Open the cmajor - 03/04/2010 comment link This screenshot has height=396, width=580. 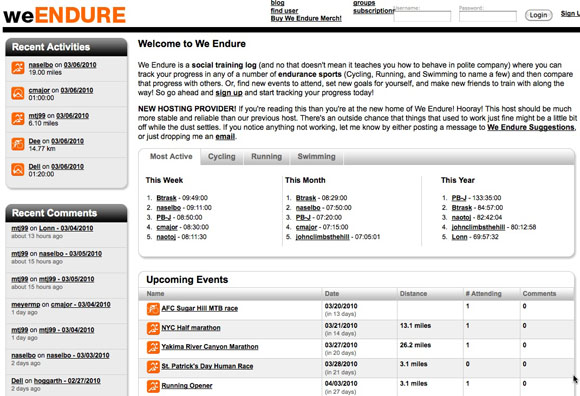[x=80, y=304]
